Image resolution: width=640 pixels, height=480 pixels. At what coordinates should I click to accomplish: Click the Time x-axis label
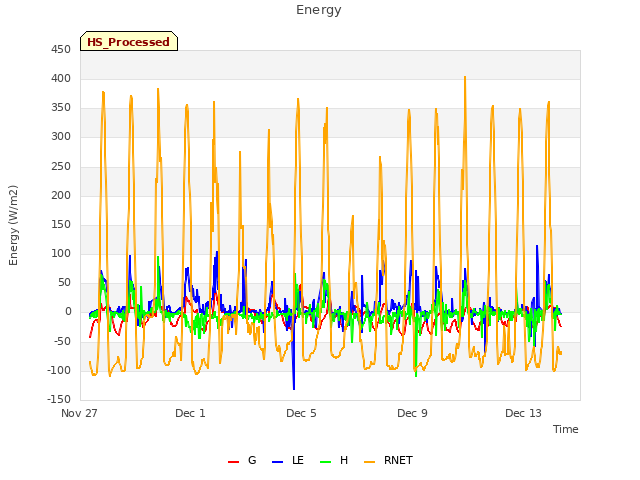click(565, 429)
